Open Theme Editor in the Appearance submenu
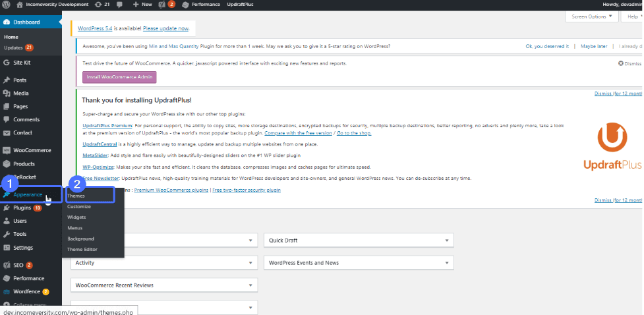 82,249
